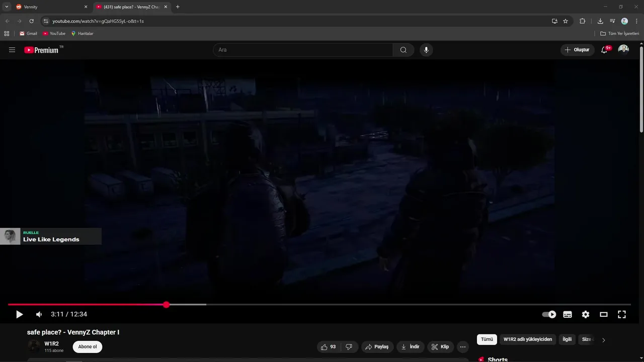Reload the page
644x362 pixels.
(x=31, y=21)
